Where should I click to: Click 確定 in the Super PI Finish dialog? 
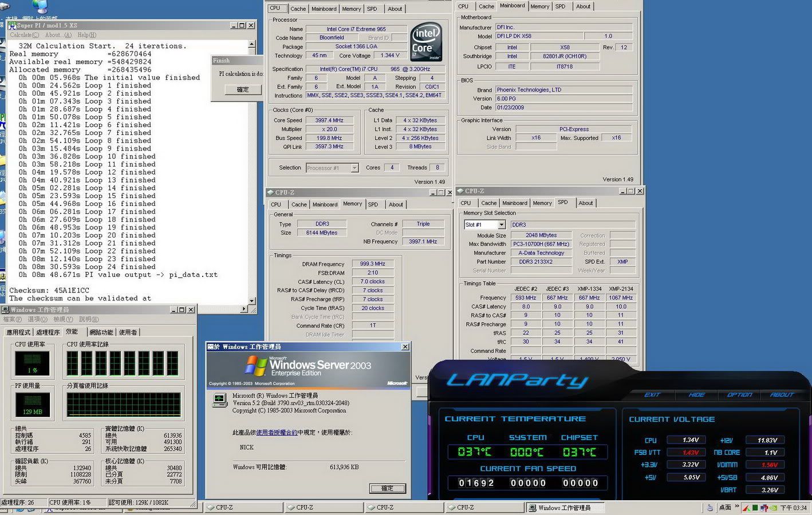243,89
